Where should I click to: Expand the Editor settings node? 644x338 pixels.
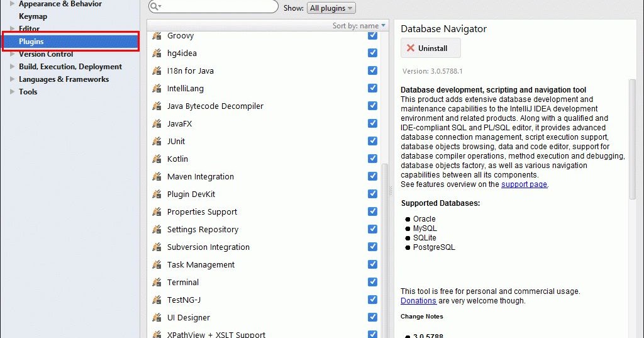click(x=13, y=29)
